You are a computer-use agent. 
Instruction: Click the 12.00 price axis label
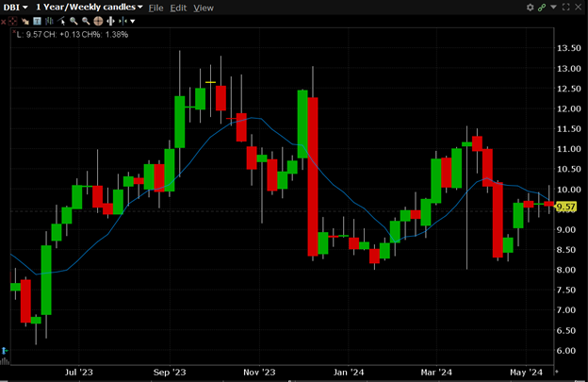[x=568, y=108]
